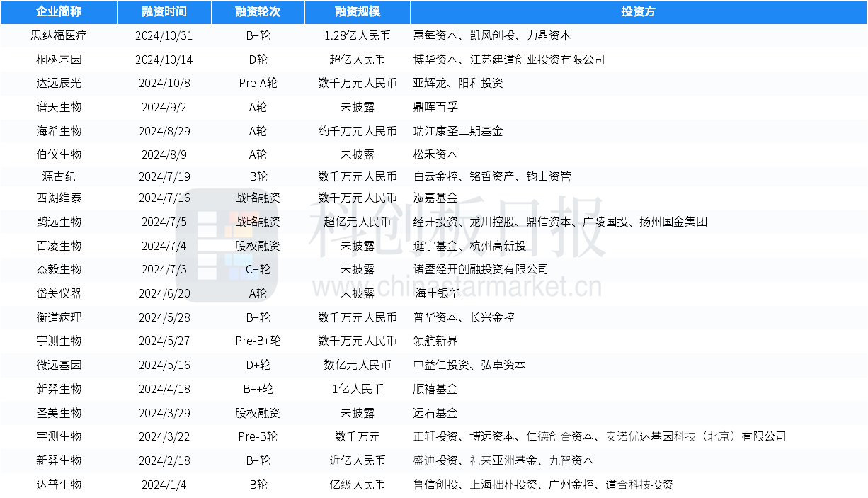Click the 融资规模 column header
Viewport: 868px width, 498px height.
357,12
